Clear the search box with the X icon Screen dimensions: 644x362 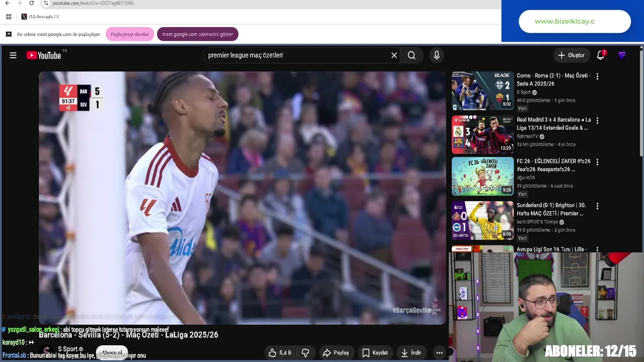tap(394, 55)
